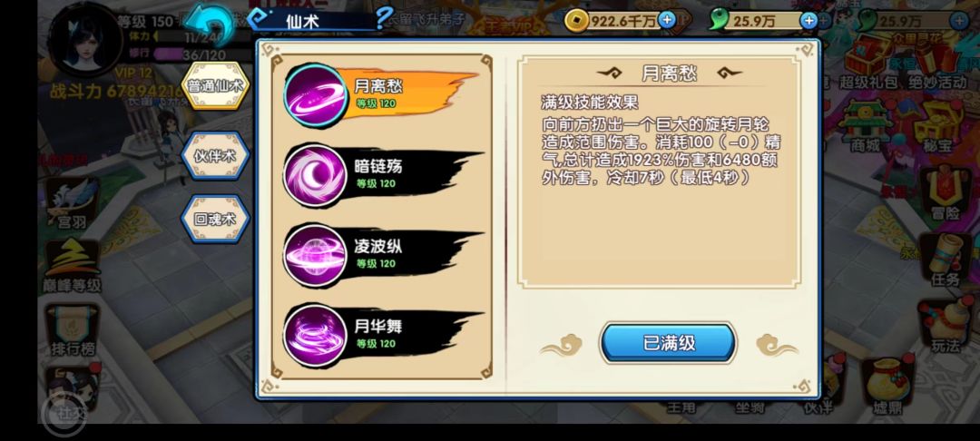Open the 巅峰等级 peak level icon
The width and height of the screenshot is (980, 441).
[x=73, y=267]
